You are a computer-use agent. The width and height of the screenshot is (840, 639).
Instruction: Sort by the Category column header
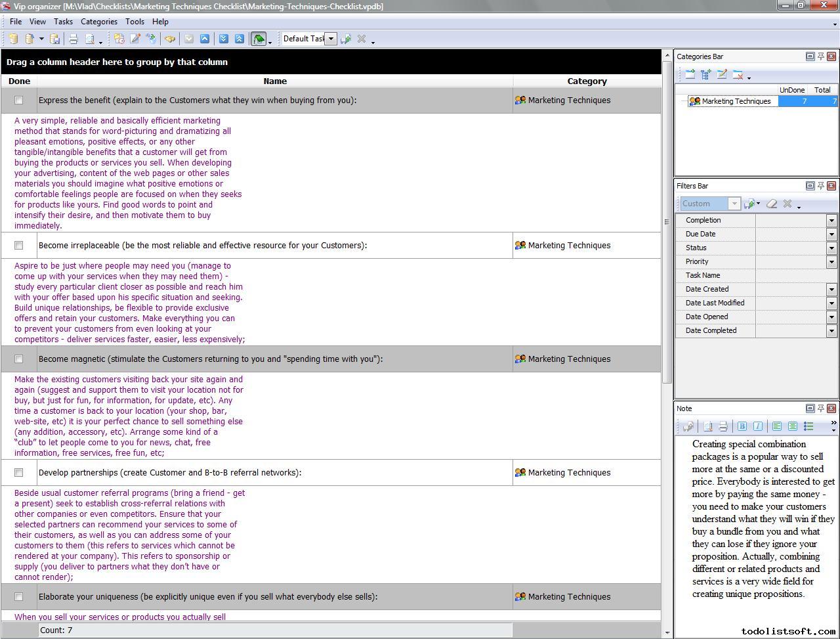(x=587, y=81)
